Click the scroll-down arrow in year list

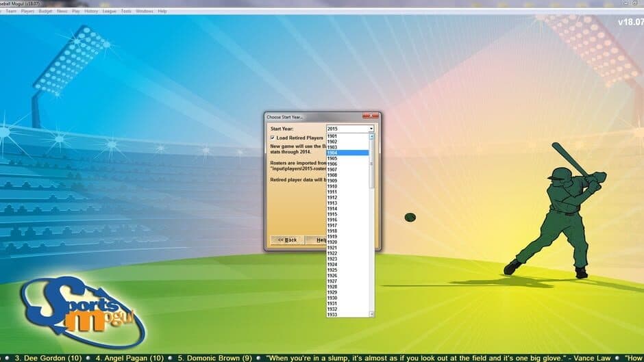(x=372, y=314)
